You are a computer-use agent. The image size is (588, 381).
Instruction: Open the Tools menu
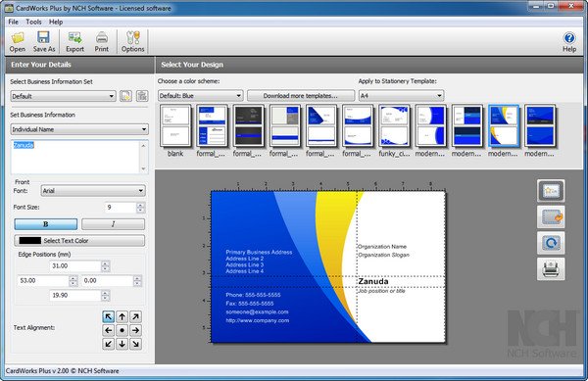pyautogui.click(x=33, y=22)
